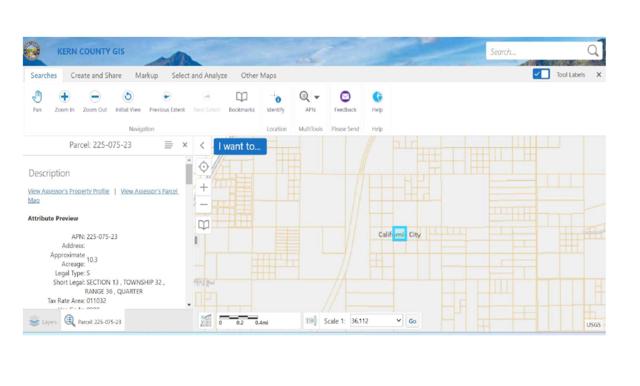Click the Approximate Acreage value 10.3
Screen dimensions: 640x386
pyautogui.click(x=92, y=260)
